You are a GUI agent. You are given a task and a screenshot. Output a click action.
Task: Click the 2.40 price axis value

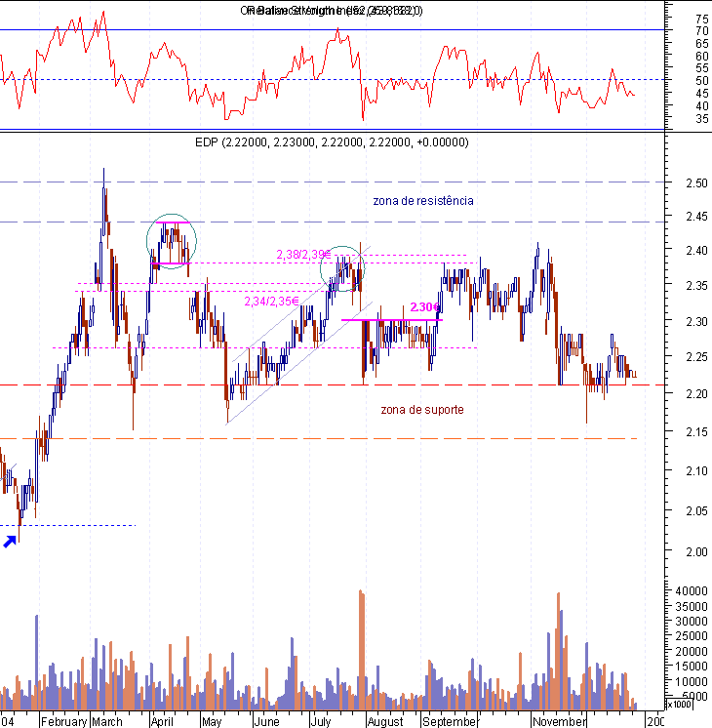tap(696, 251)
